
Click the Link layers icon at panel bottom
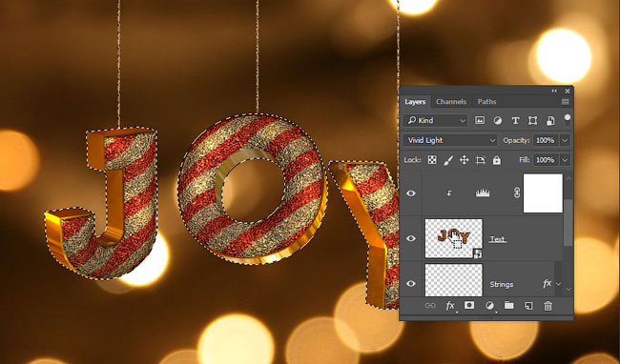(430, 306)
